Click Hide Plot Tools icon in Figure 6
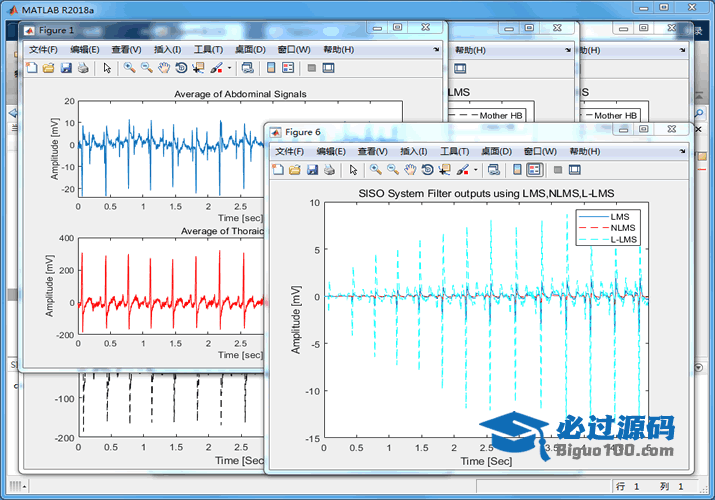This screenshot has width=715, height=500. (x=558, y=170)
